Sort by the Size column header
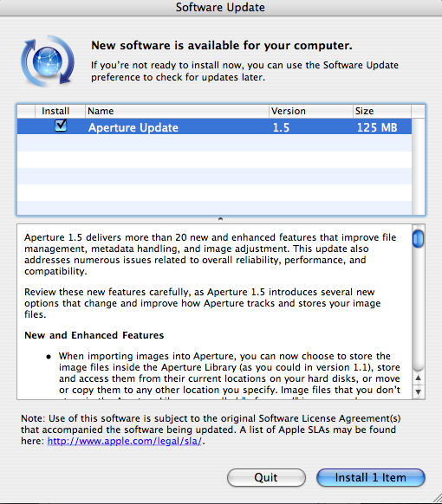 click(382, 111)
